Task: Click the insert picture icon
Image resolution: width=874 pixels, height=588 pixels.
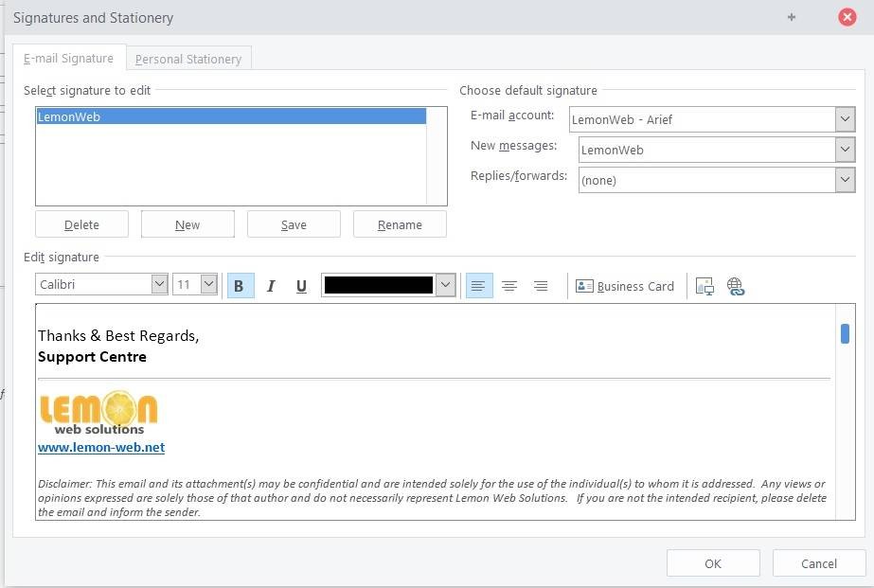Action: pyautogui.click(x=705, y=286)
